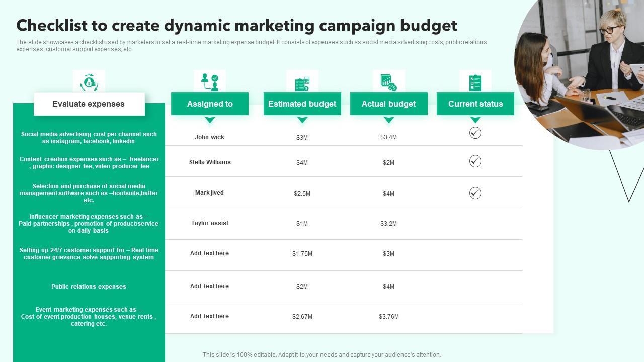Click the arrow pointer below Current status header
This screenshot has width=644, height=362.
pyautogui.click(x=475, y=120)
